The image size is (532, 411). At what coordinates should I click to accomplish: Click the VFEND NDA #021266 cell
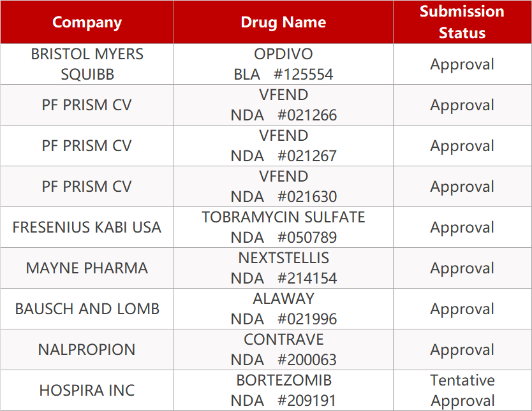[x=283, y=105]
